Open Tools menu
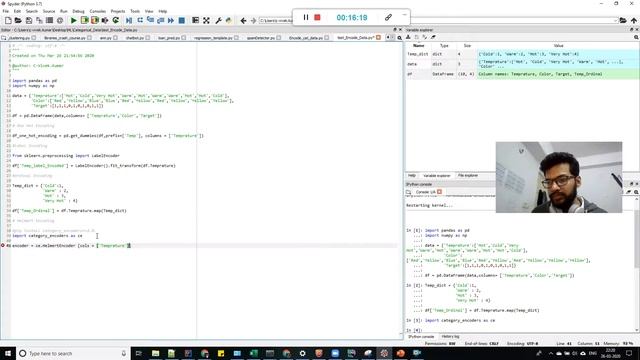640x360 pixels. tap(135, 11)
